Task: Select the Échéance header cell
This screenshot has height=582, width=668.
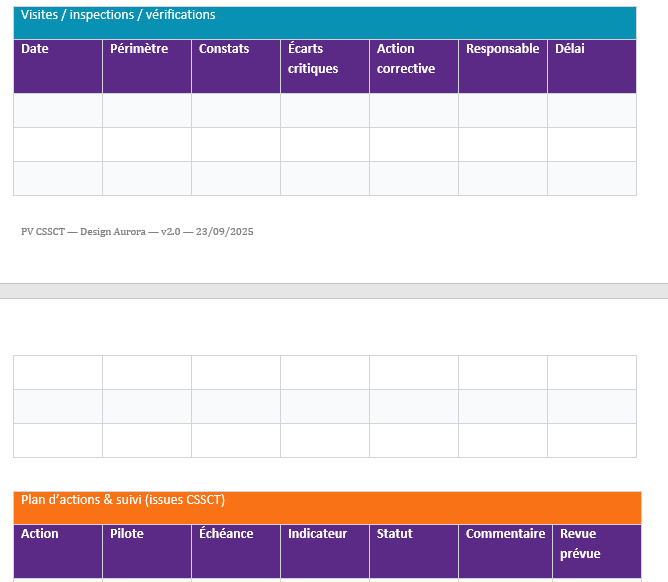Action: 235,551
